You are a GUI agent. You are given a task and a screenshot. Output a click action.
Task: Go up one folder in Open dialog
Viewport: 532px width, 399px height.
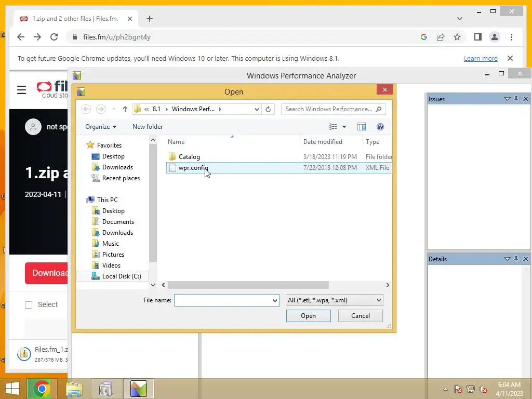(125, 109)
